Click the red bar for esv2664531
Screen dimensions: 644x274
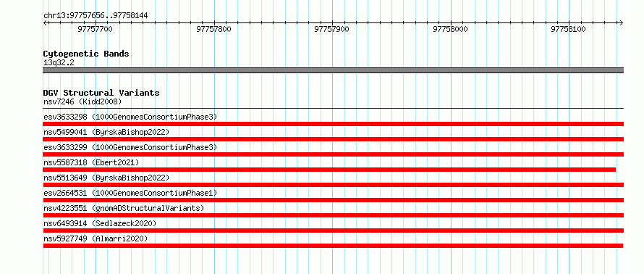point(333,200)
